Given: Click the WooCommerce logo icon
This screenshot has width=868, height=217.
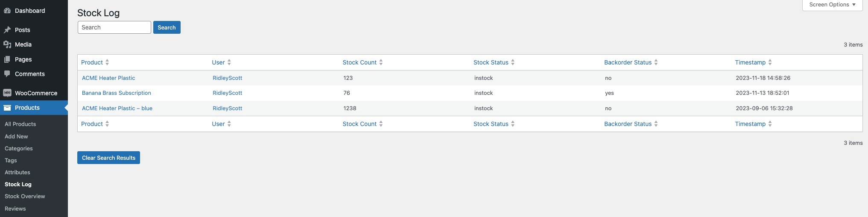Looking at the screenshot, I should 7,93.
